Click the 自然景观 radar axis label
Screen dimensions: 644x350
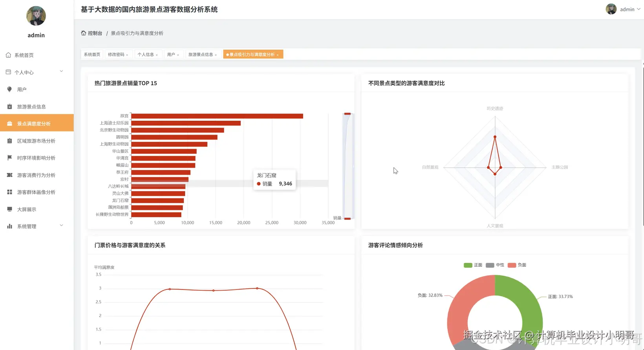point(430,167)
